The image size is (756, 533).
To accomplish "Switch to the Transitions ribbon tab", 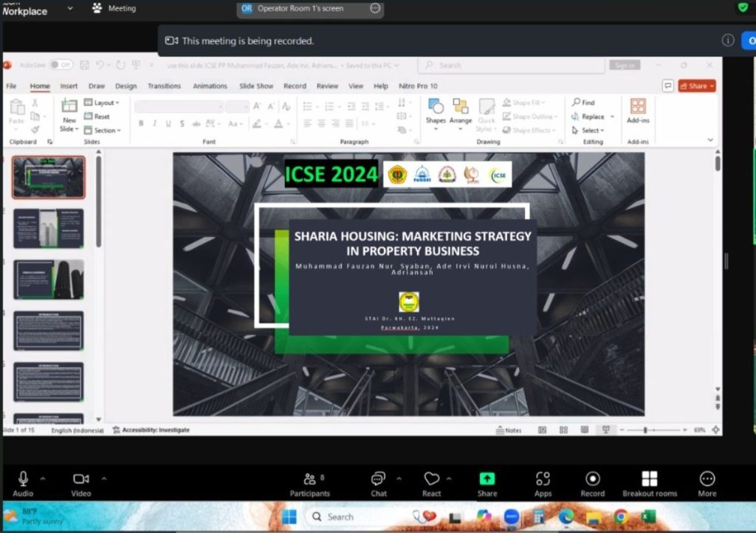I will tap(164, 86).
